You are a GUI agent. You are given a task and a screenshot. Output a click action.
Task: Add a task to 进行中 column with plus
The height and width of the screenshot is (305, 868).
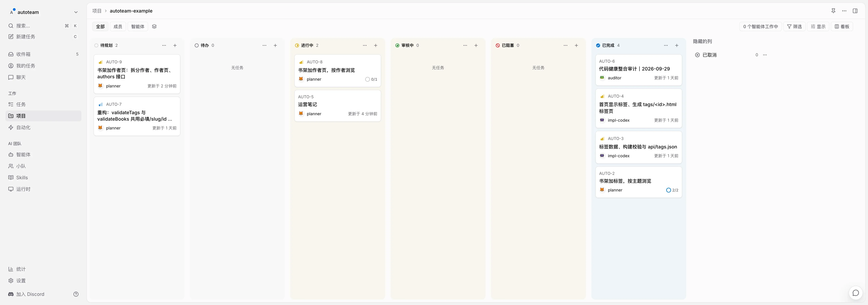click(376, 45)
